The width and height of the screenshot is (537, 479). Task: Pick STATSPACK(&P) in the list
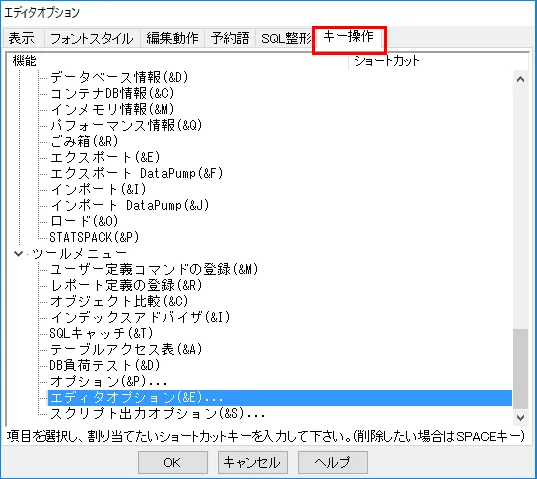pyautogui.click(x=94, y=237)
